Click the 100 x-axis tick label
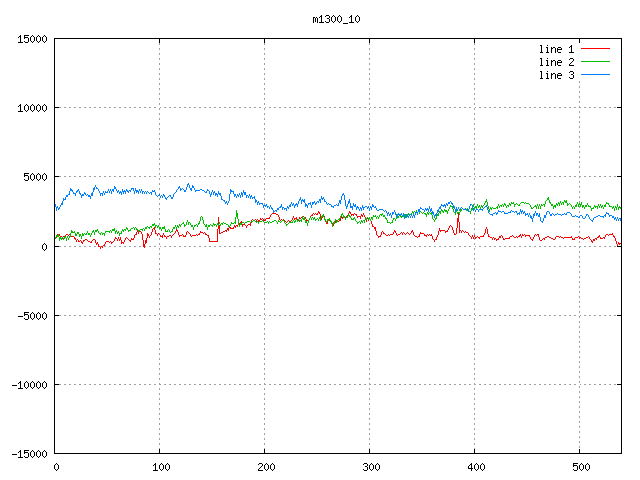 [x=159, y=467]
